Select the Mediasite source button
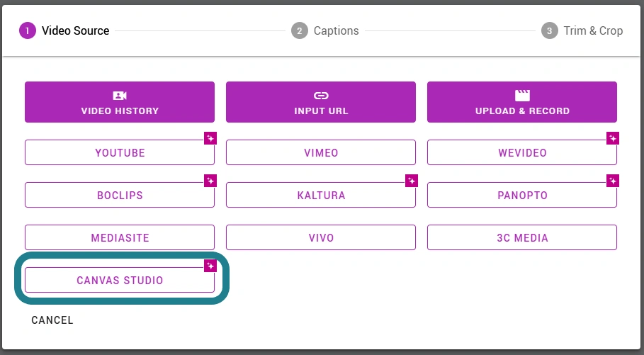This screenshot has width=644, height=355. 120,237
